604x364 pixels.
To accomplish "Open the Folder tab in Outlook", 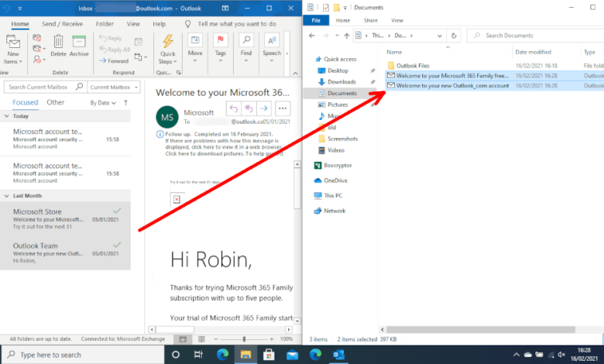I will click(x=105, y=24).
